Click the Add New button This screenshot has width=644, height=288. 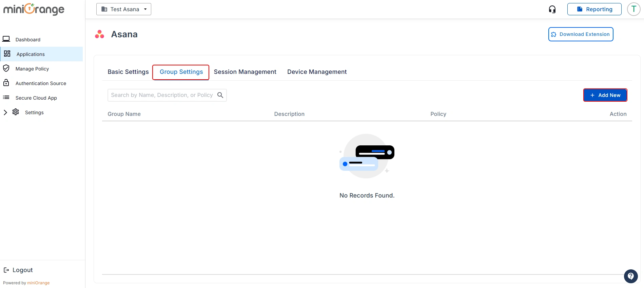(x=605, y=95)
